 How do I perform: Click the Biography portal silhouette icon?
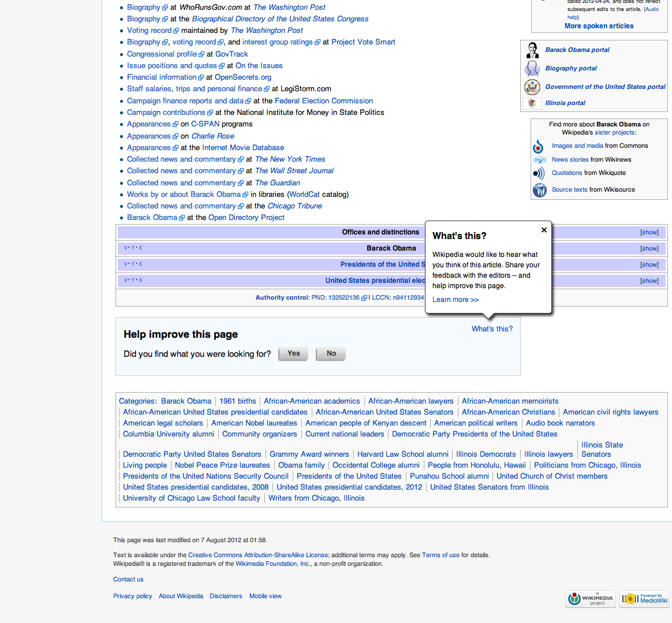[x=533, y=69]
